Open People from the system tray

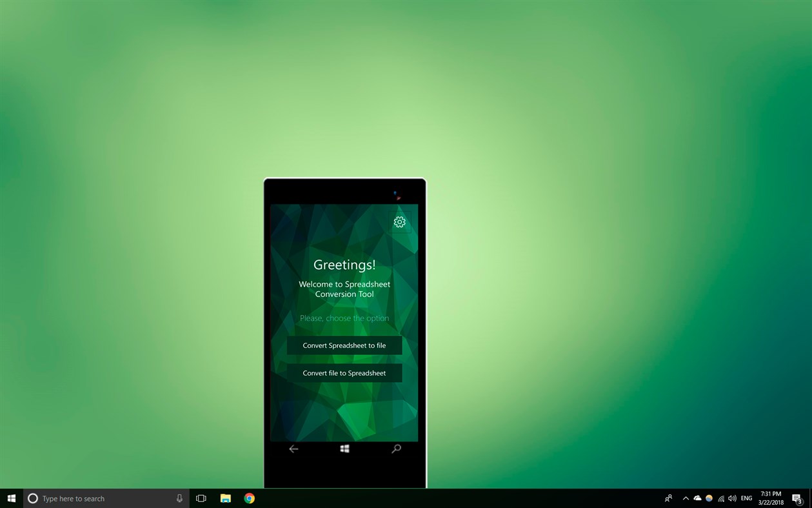coord(668,498)
